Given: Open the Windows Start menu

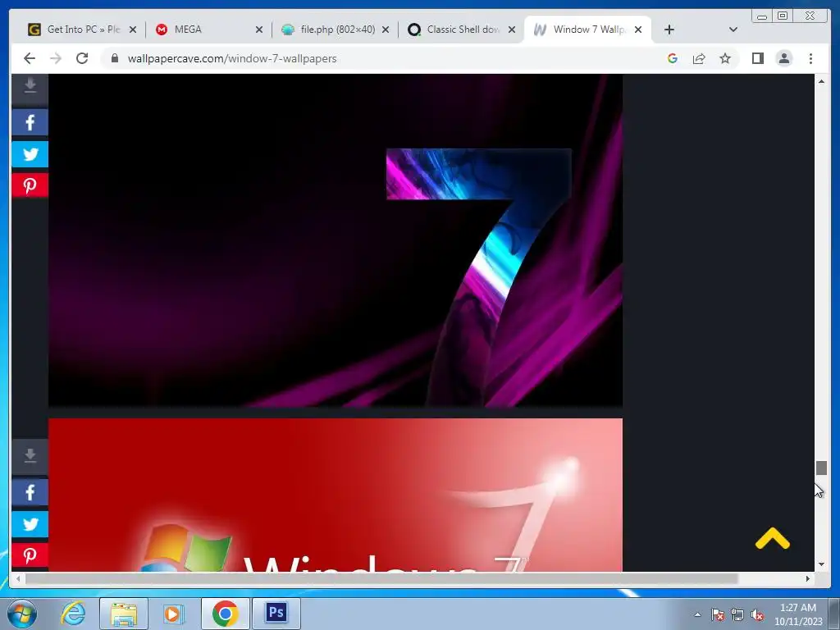Looking at the screenshot, I should pos(22,614).
